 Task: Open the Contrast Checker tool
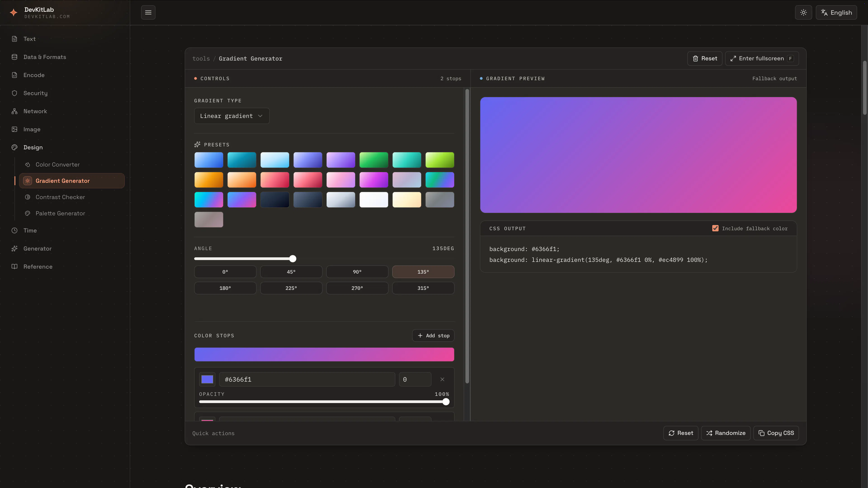[72, 197]
